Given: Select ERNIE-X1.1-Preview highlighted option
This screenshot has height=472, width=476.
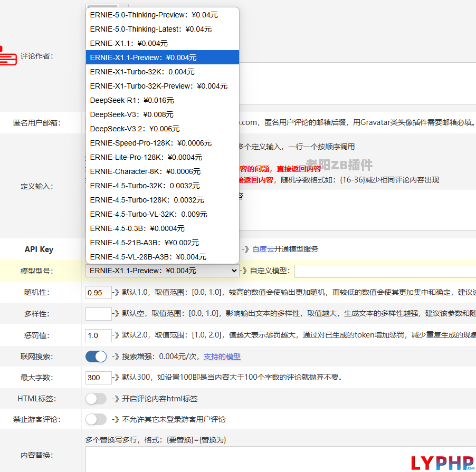Looking at the screenshot, I should 143,57.
